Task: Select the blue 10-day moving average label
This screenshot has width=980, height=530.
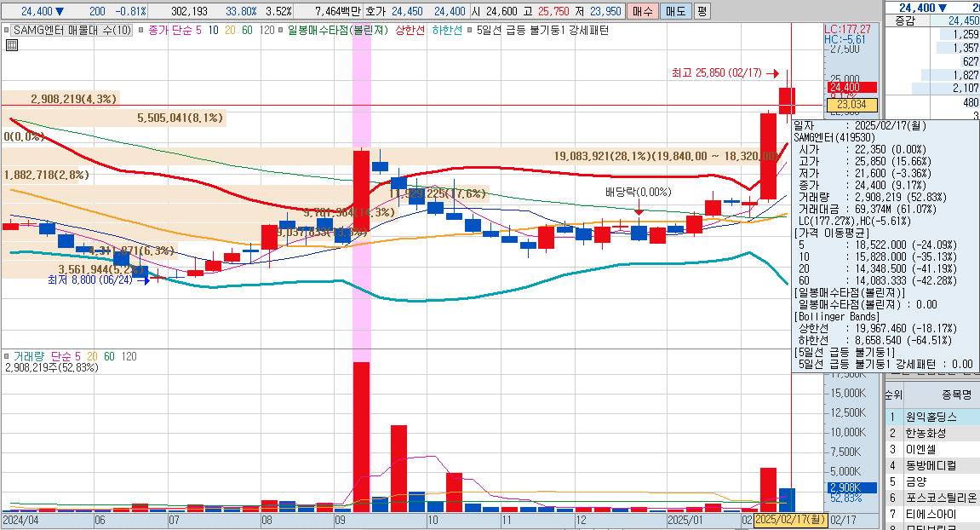Action: [x=213, y=30]
